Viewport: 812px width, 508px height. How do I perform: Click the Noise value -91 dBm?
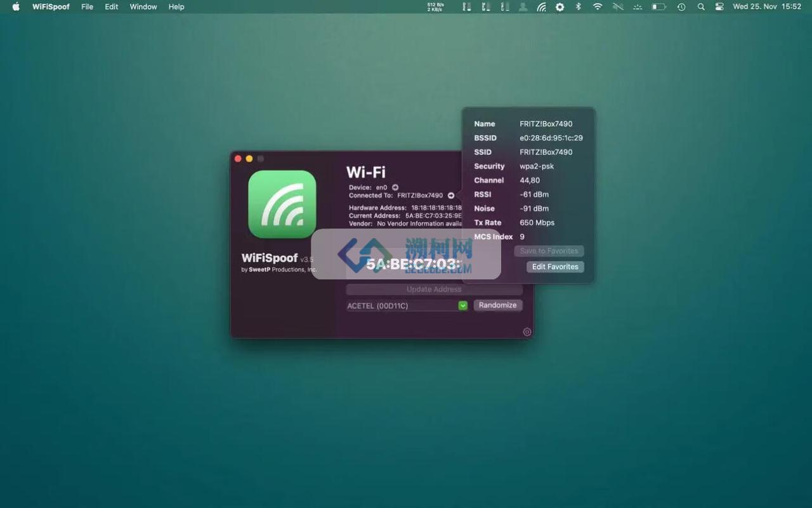[534, 208]
